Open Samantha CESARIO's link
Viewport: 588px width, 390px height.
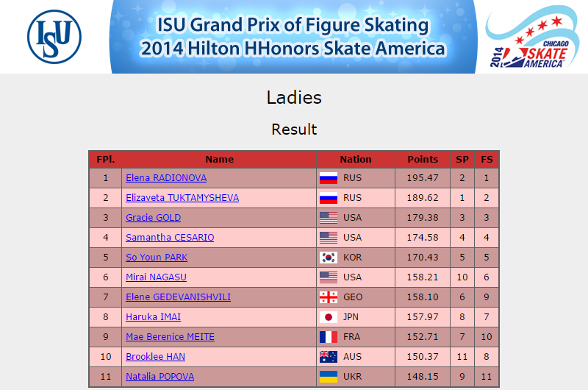click(170, 238)
